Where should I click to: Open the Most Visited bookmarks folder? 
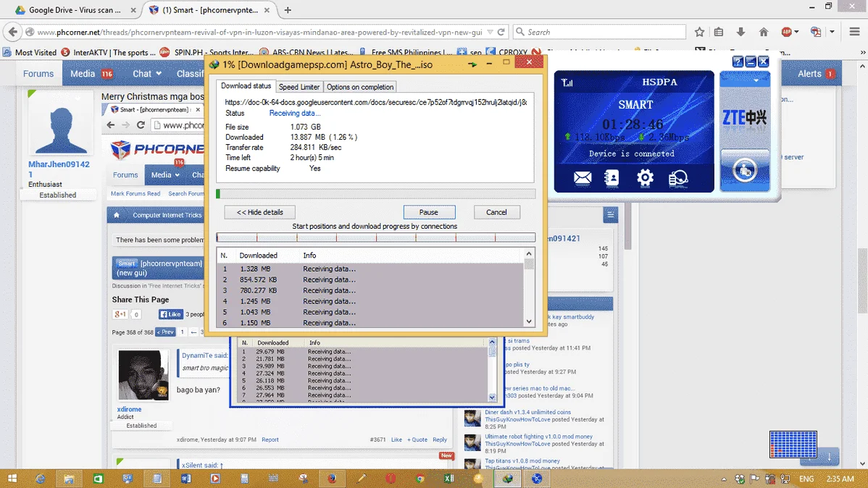coord(29,53)
